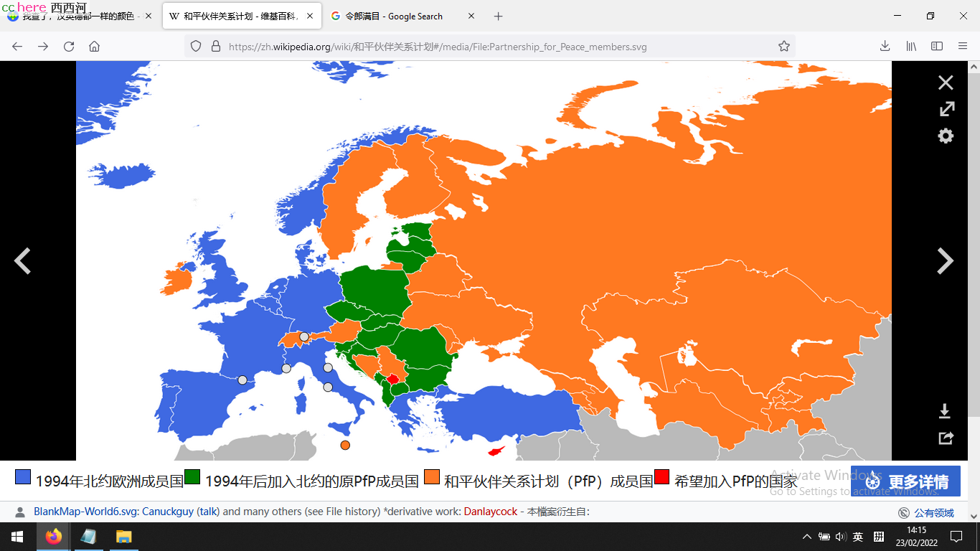
Task: Open the 公有领域 license link
Action: 934,513
